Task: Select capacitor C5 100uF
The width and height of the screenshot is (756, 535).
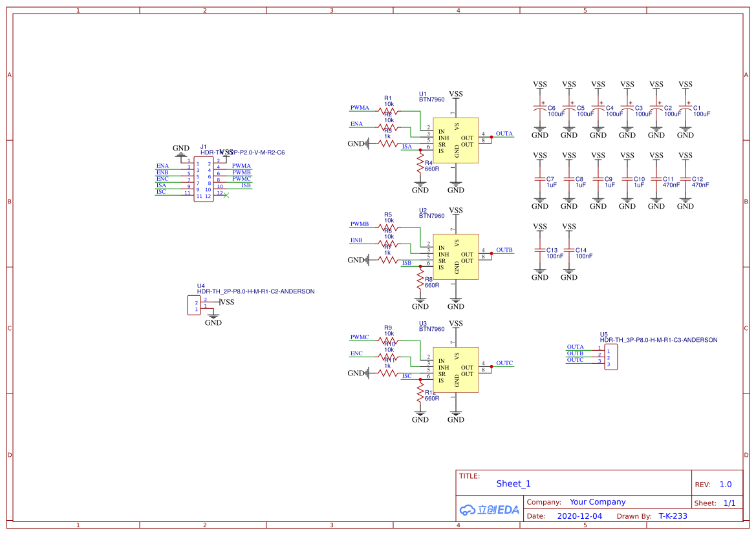Action: click(569, 109)
